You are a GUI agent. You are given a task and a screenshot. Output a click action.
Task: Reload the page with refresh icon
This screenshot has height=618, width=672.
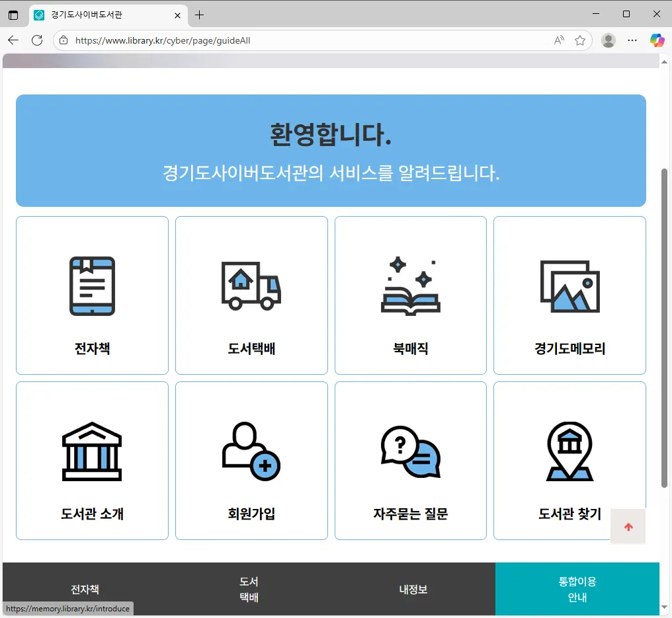pyautogui.click(x=37, y=40)
